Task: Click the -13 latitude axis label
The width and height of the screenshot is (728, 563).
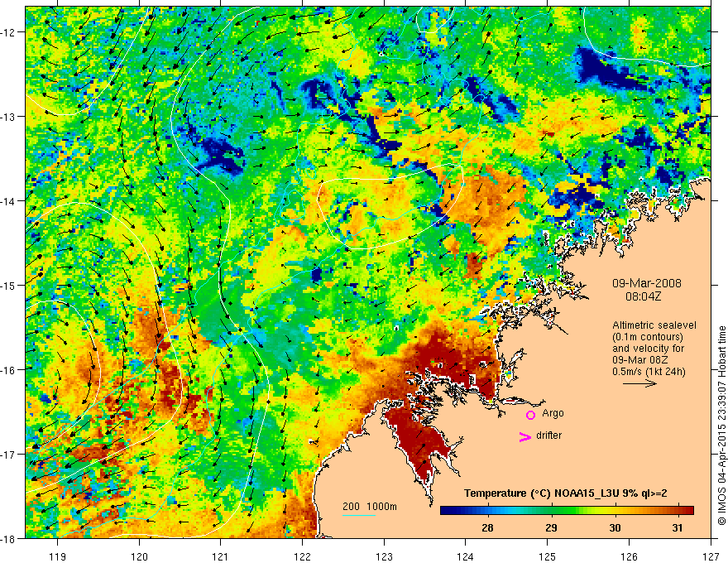Action: [x=8, y=117]
